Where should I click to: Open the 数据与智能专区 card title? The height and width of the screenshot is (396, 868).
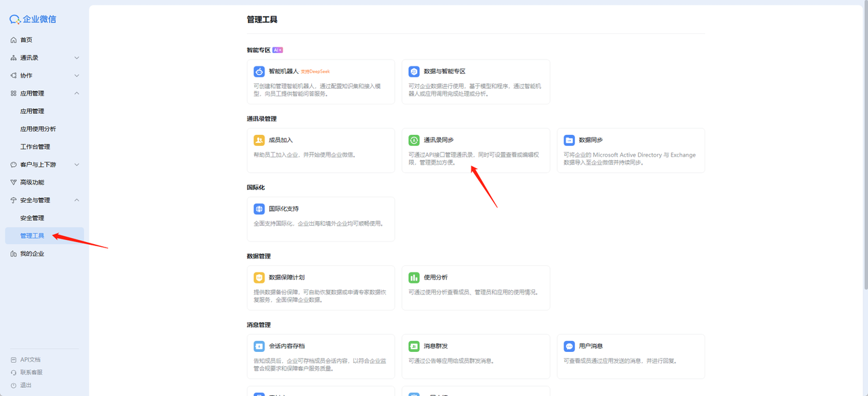point(445,71)
